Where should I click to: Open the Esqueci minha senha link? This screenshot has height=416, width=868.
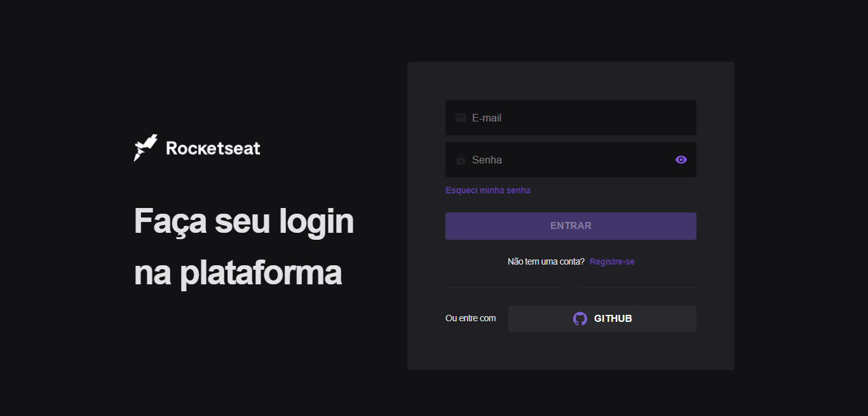488,190
